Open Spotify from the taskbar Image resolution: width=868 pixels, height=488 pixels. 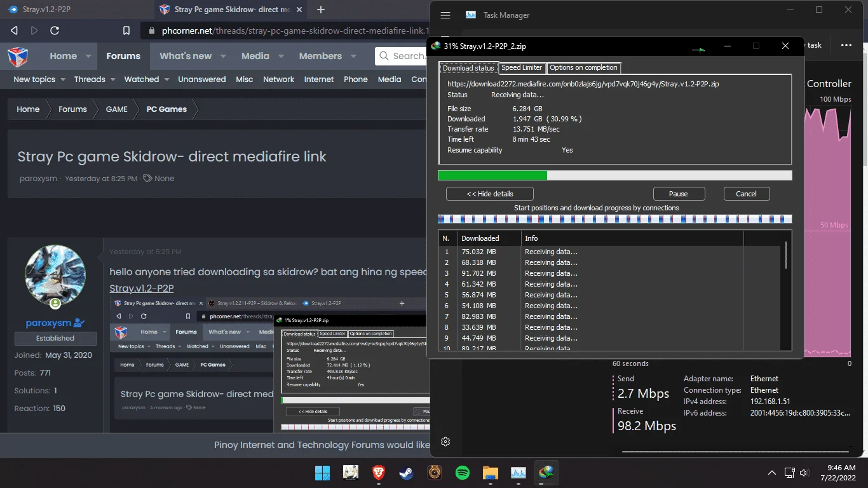[462, 473]
